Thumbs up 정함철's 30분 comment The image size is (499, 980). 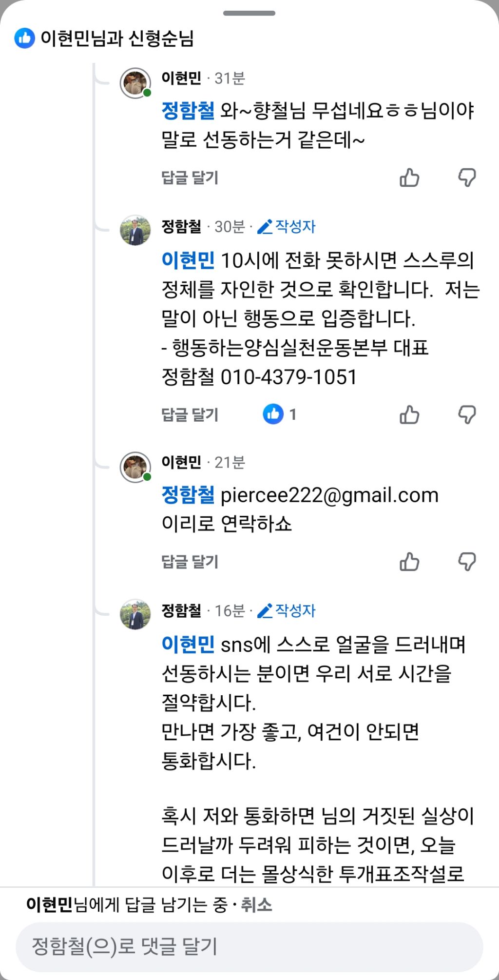[x=409, y=415]
